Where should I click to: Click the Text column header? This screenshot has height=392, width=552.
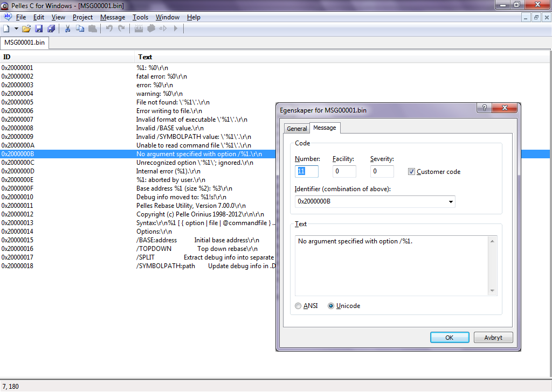[342, 57]
